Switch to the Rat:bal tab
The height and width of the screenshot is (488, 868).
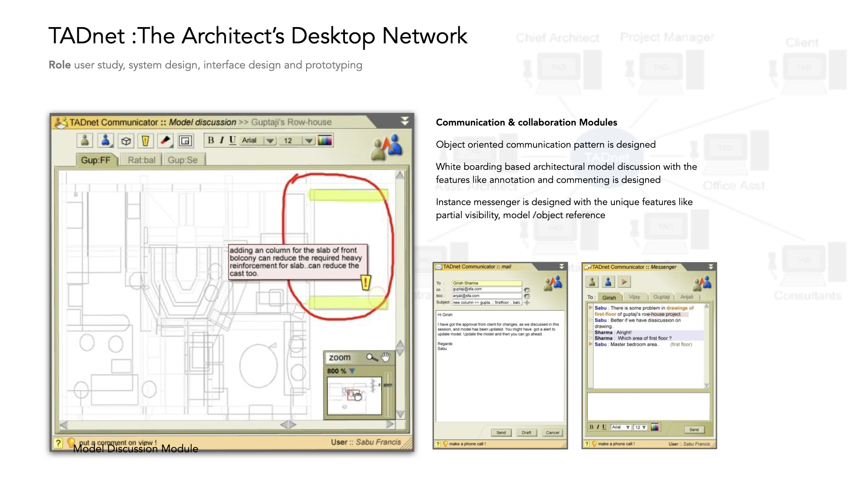point(142,159)
